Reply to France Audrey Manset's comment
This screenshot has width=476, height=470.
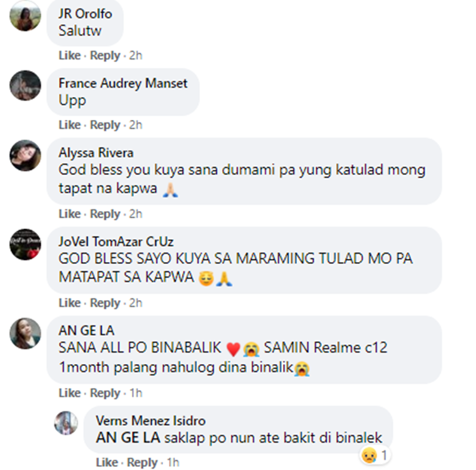(105, 125)
